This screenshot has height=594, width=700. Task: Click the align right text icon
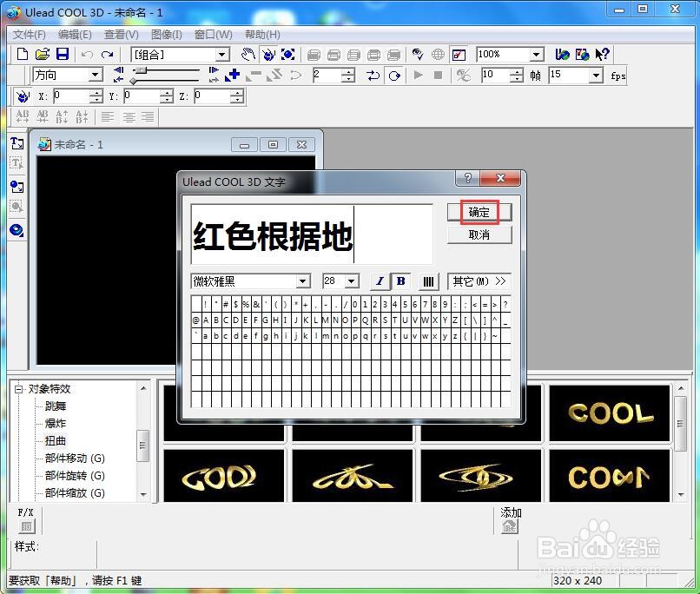(148, 117)
